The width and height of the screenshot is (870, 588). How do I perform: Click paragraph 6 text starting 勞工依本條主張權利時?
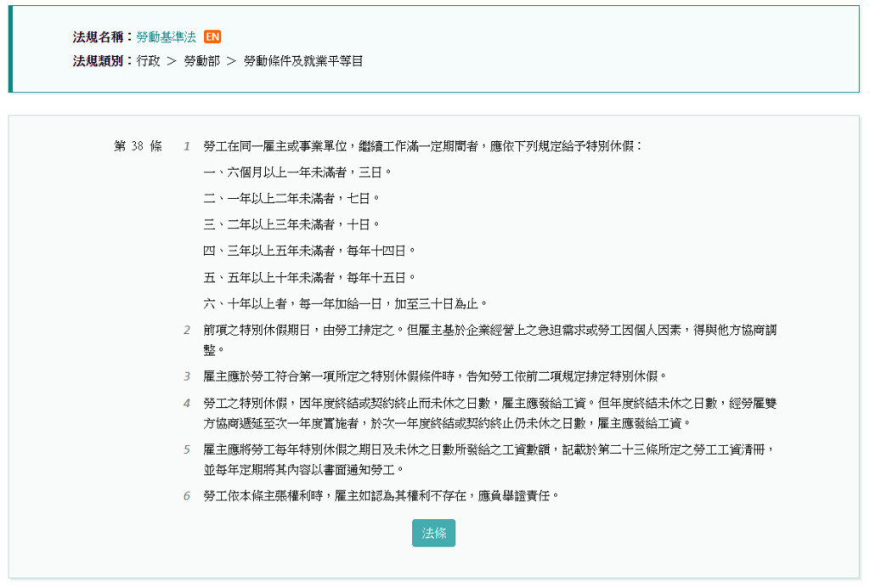381,496
